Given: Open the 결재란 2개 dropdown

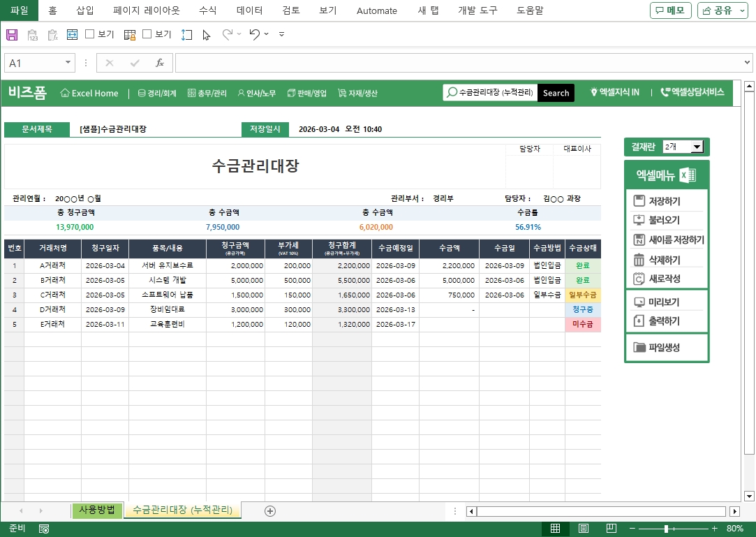Looking at the screenshot, I should coord(696,147).
